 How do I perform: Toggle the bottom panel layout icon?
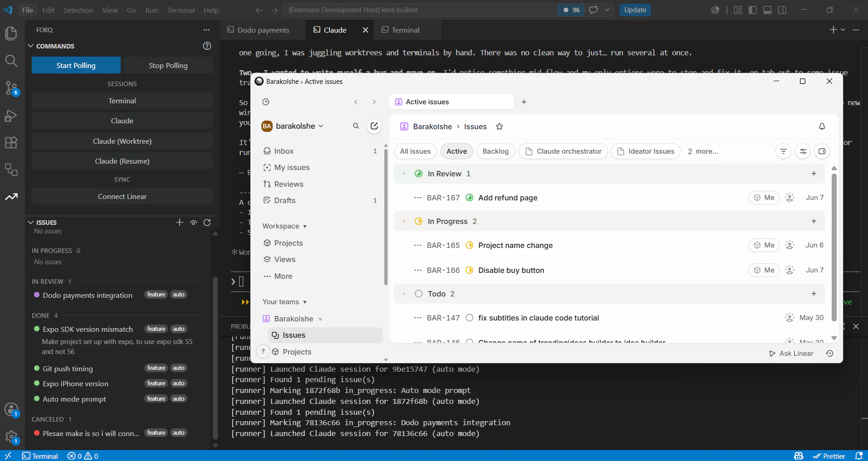pyautogui.click(x=768, y=10)
